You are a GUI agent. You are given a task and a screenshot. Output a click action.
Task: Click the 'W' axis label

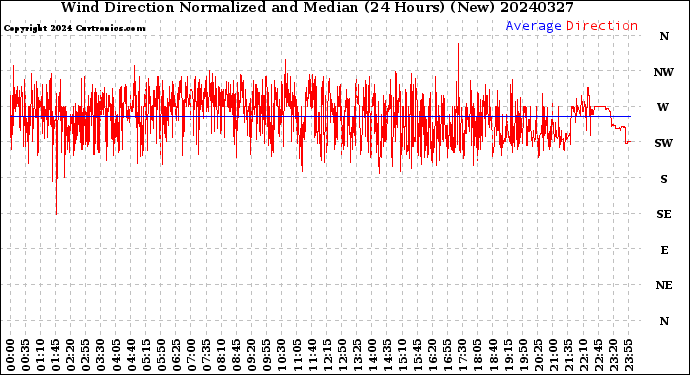[663, 107]
